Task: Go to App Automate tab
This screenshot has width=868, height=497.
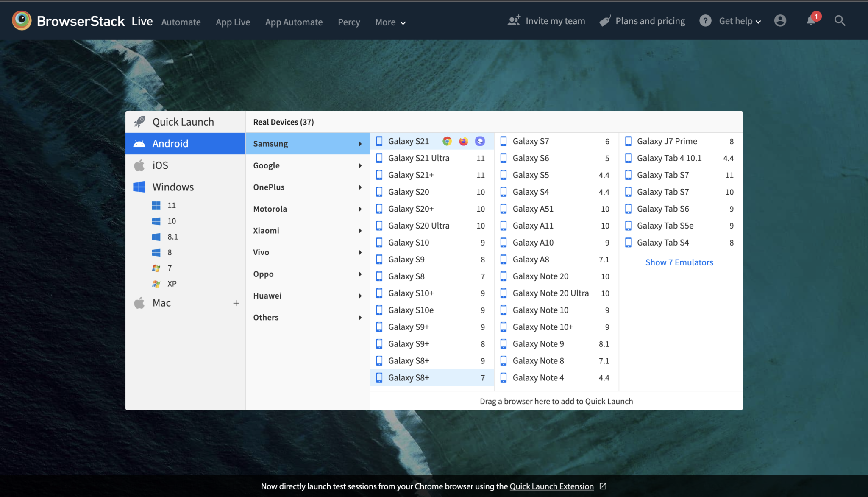Action: pos(294,22)
